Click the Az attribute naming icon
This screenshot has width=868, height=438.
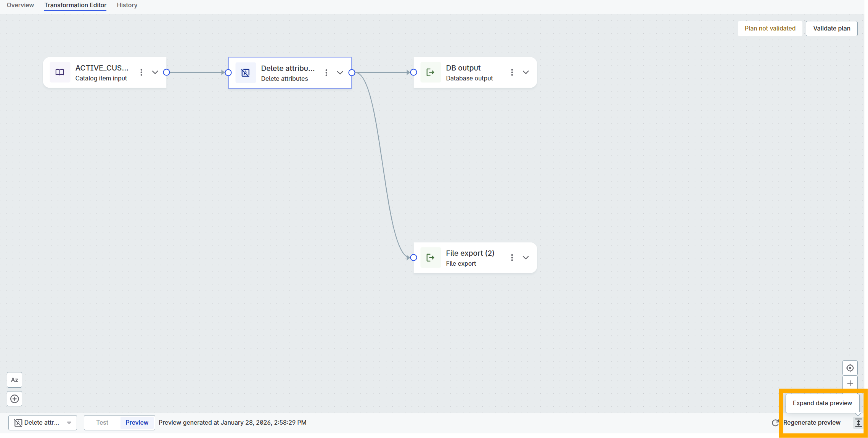[14, 380]
